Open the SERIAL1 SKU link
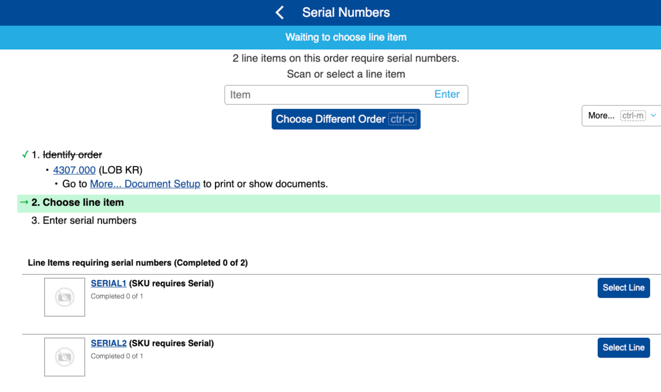The width and height of the screenshot is (661, 392). 108,284
